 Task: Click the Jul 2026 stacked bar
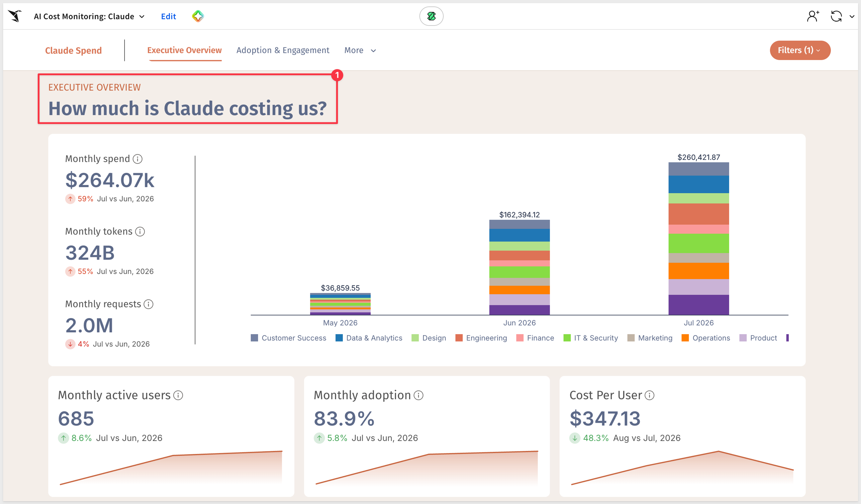click(x=699, y=239)
